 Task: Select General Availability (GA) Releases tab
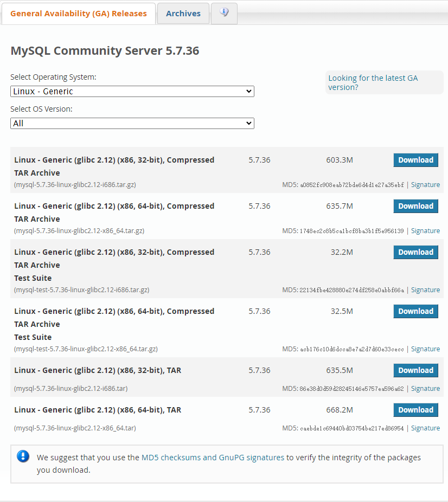point(79,14)
